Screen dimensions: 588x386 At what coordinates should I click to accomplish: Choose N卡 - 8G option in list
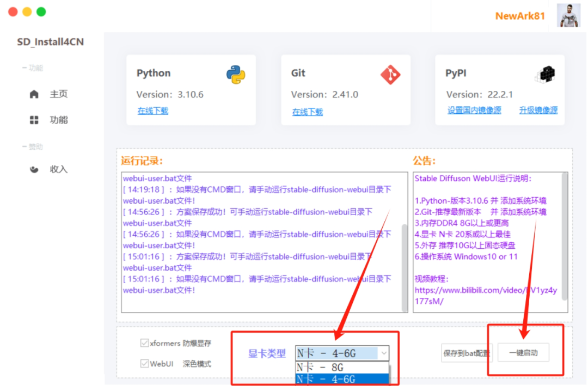342,367
